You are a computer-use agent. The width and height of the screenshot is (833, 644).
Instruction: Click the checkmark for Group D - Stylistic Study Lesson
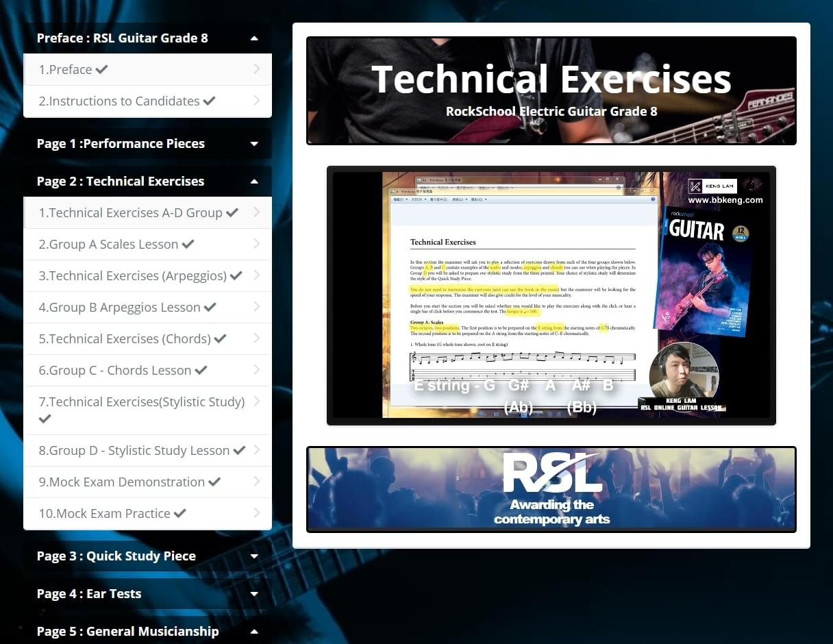[239, 450]
